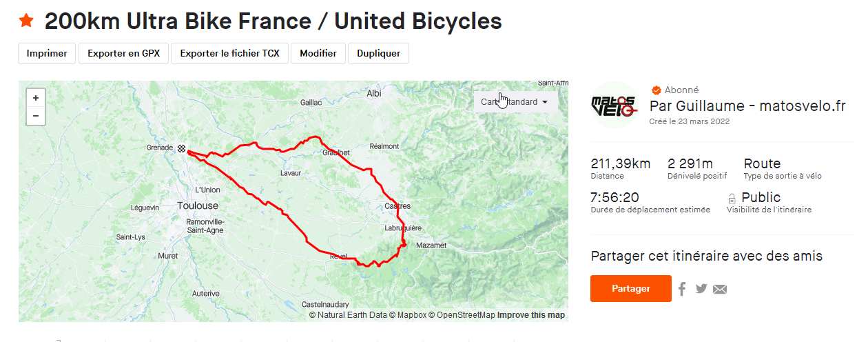Image resolution: width=868 pixels, height=342 pixels.
Task: Click the Public visibility lock icon
Action: point(732,199)
